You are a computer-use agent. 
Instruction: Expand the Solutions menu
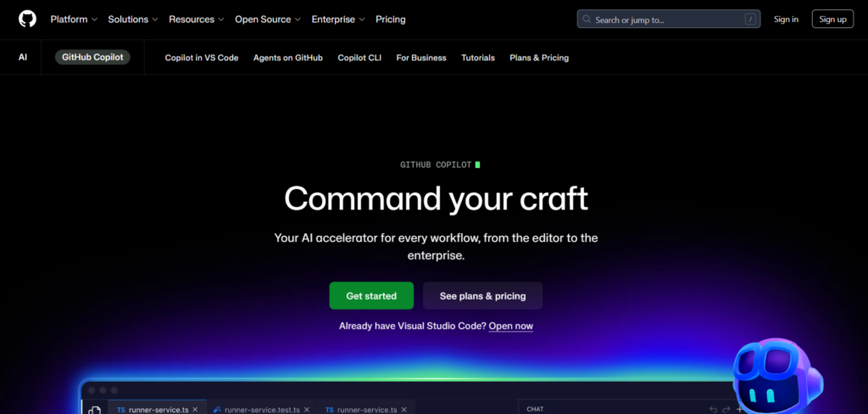click(x=133, y=20)
